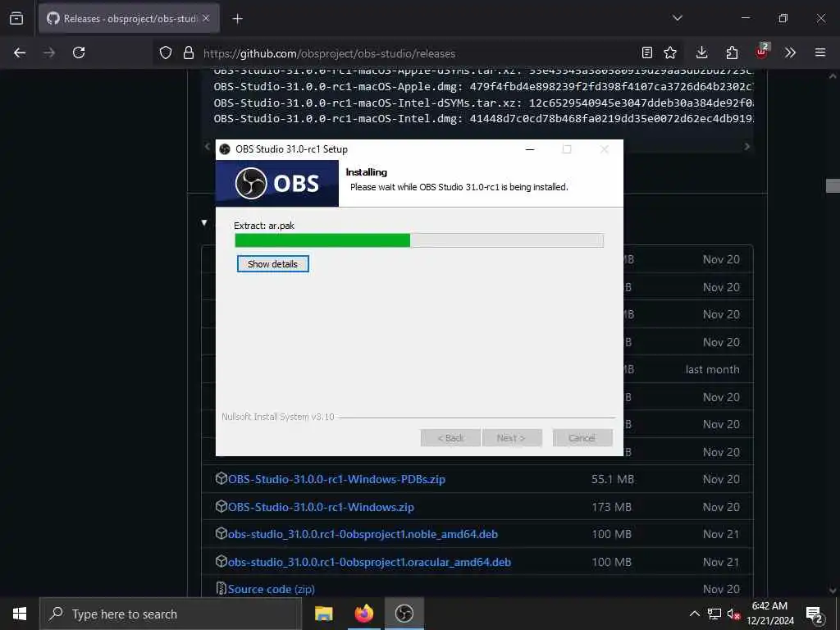Viewport: 840px width, 630px height.
Task: Download the noble_amd64.deb package
Action: click(x=363, y=534)
